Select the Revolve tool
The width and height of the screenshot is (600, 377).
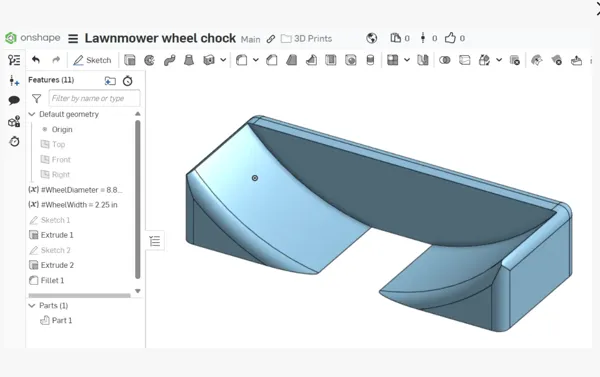coord(150,60)
